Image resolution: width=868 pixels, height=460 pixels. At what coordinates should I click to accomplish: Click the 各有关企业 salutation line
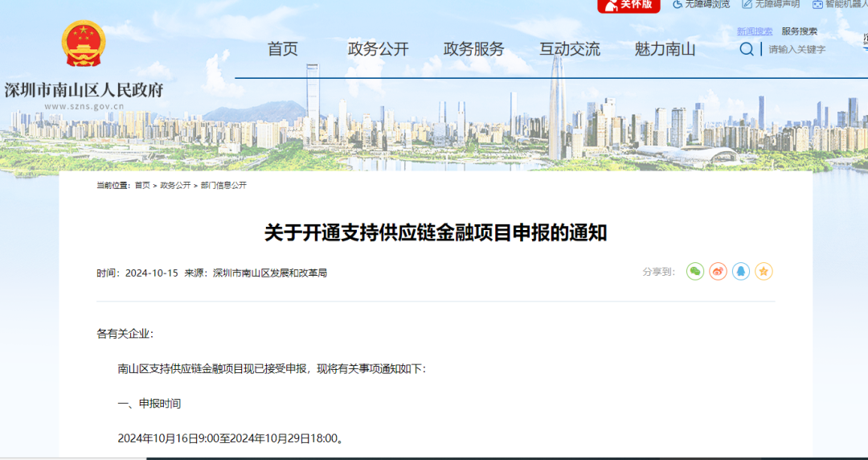tap(125, 334)
